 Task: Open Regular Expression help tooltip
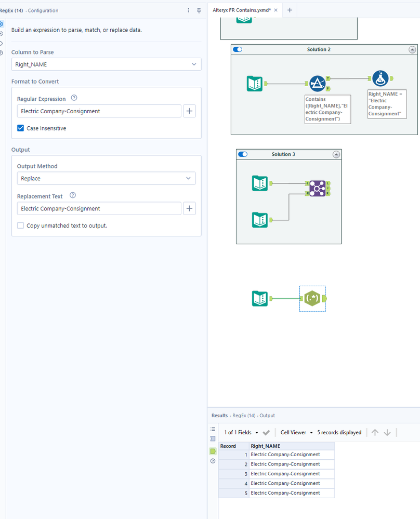[74, 98]
